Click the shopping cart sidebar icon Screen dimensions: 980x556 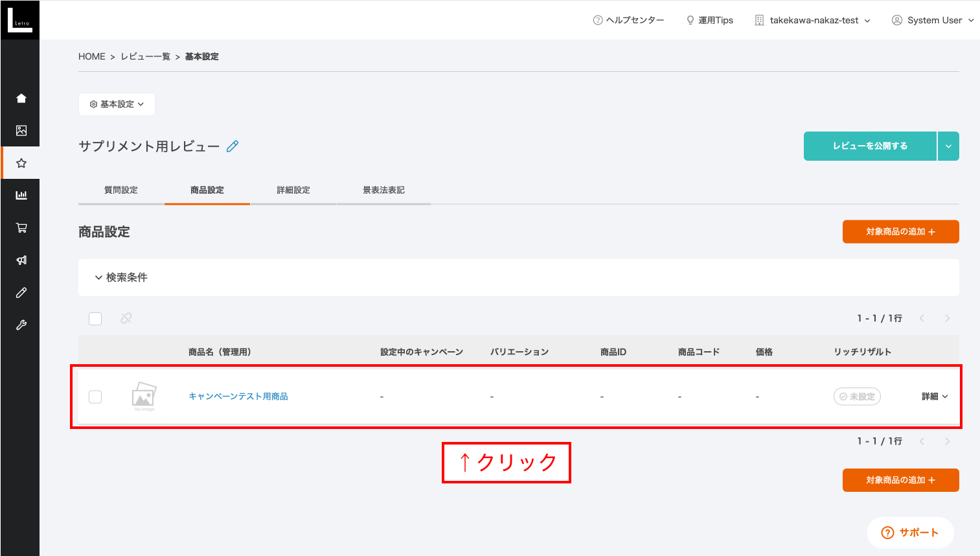[x=21, y=228]
